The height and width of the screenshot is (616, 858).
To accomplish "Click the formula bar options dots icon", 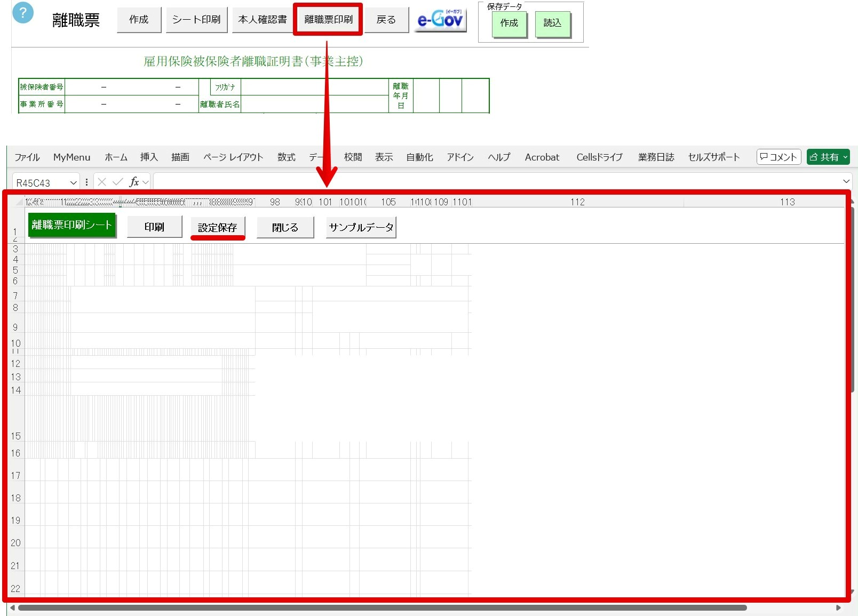I will [x=86, y=182].
